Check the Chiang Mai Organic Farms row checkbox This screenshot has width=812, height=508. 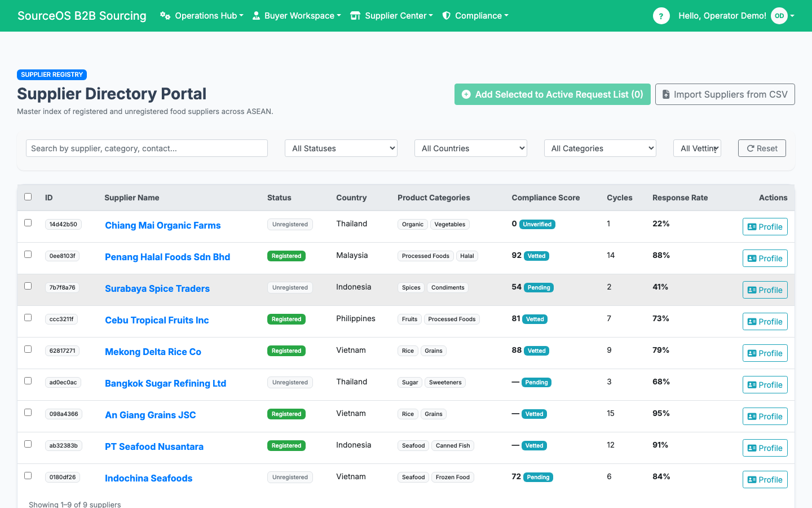(28, 223)
